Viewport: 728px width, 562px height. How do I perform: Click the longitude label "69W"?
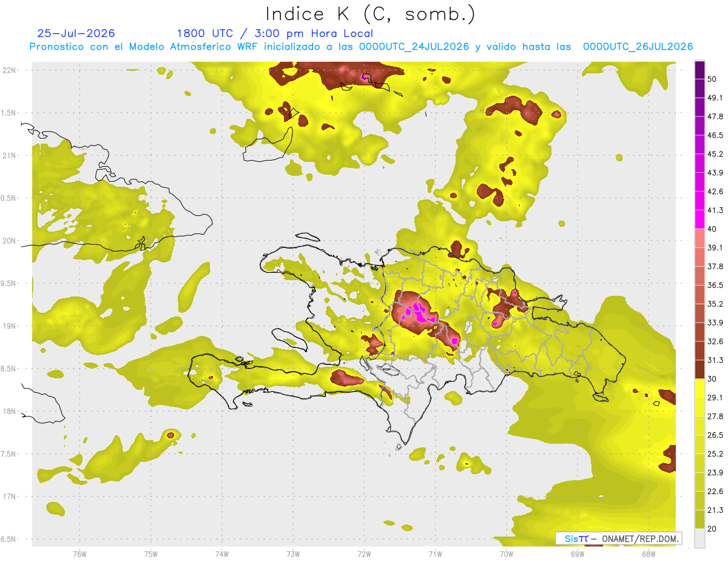tap(578, 555)
